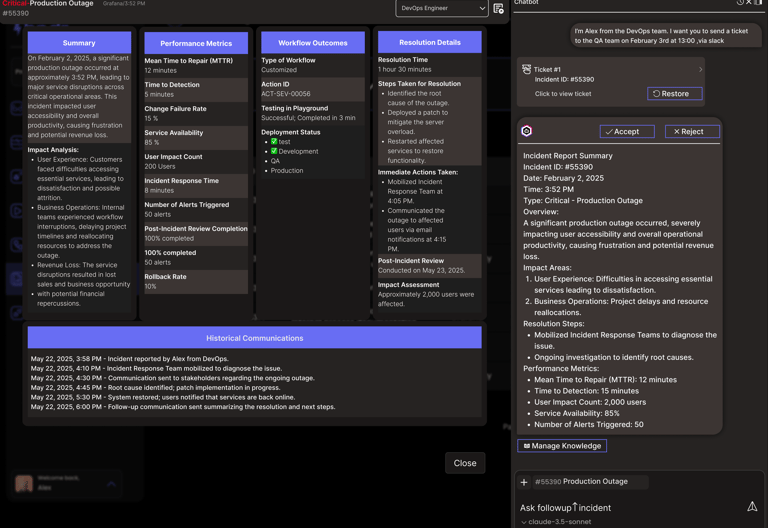Click the 'Immediate Actions Taken:' heading
The height and width of the screenshot is (528, 768).
pyautogui.click(x=418, y=172)
